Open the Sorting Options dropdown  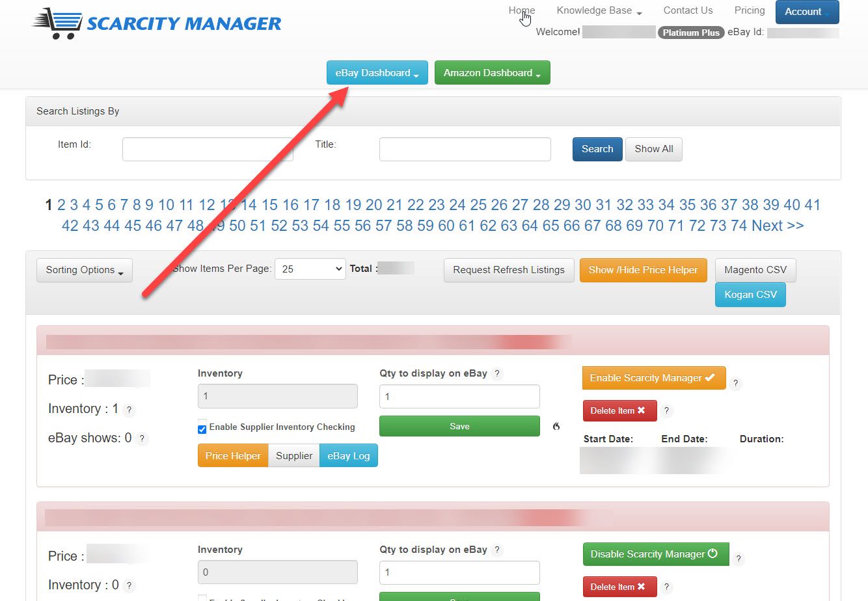[x=85, y=270]
